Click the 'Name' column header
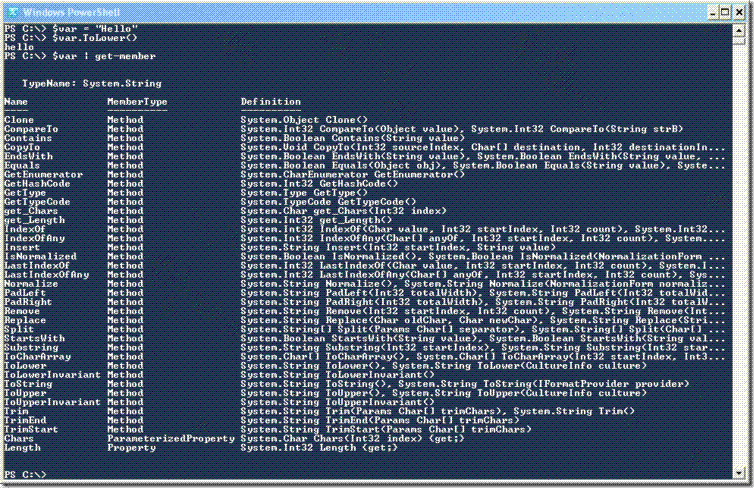This screenshot has width=754, height=488. [16, 101]
